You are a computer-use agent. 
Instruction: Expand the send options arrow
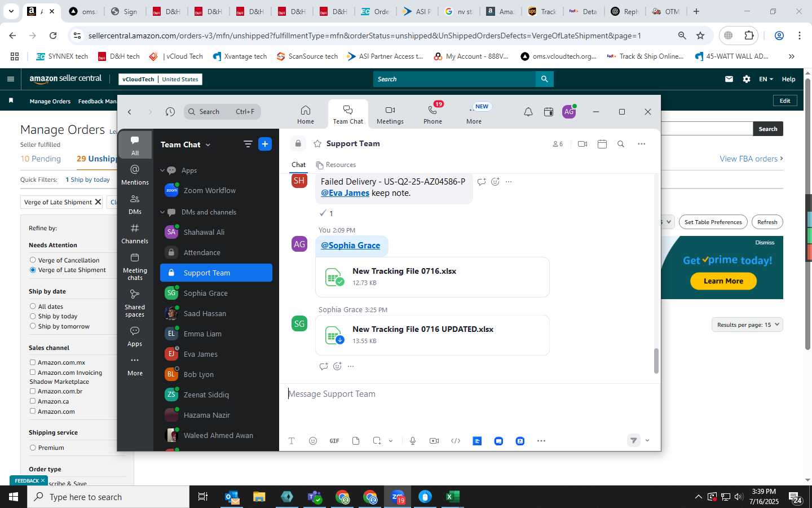647,441
